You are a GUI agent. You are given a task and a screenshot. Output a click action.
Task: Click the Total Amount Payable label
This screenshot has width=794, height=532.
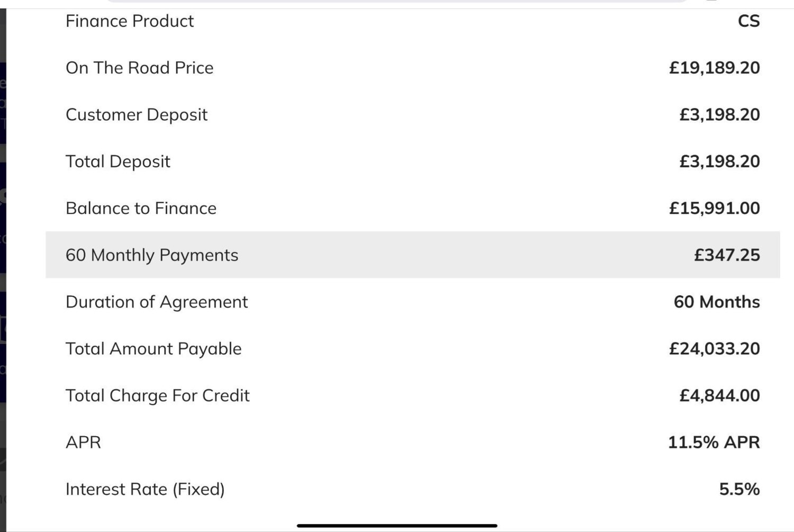(154, 349)
